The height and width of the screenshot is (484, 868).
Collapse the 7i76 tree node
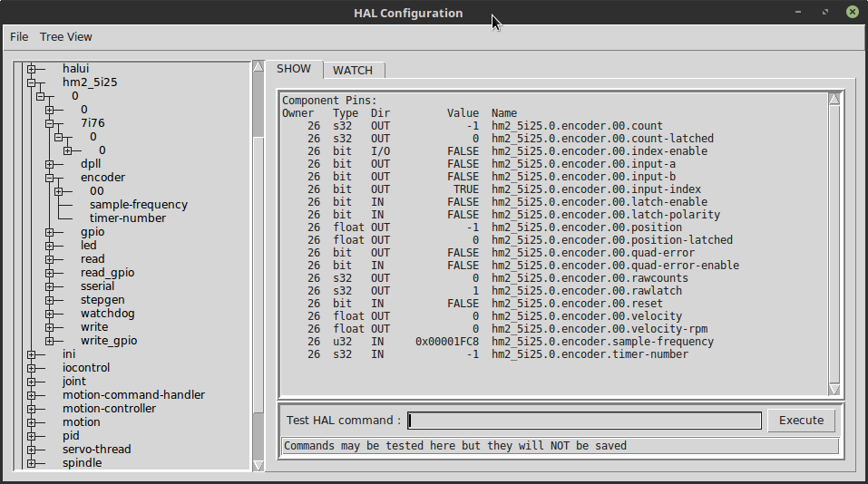pos(50,123)
